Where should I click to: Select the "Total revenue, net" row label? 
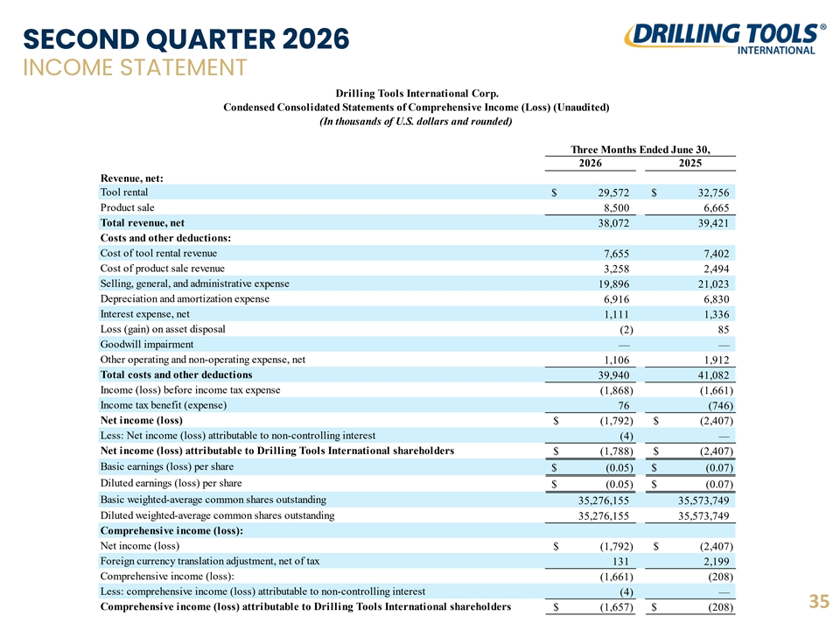pyautogui.click(x=142, y=223)
